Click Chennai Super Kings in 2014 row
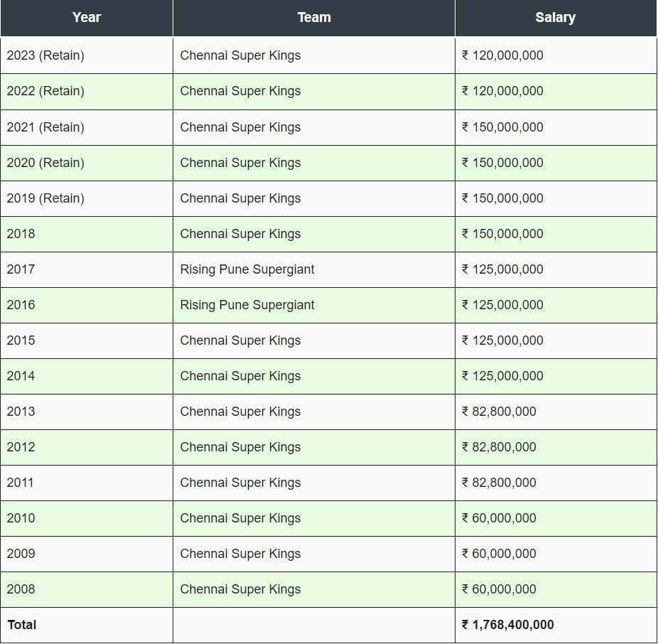Screen dimensions: 658x644 coord(240,376)
